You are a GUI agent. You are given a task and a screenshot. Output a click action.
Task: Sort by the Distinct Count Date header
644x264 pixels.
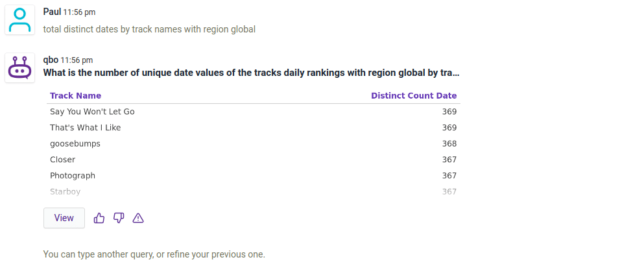click(414, 95)
